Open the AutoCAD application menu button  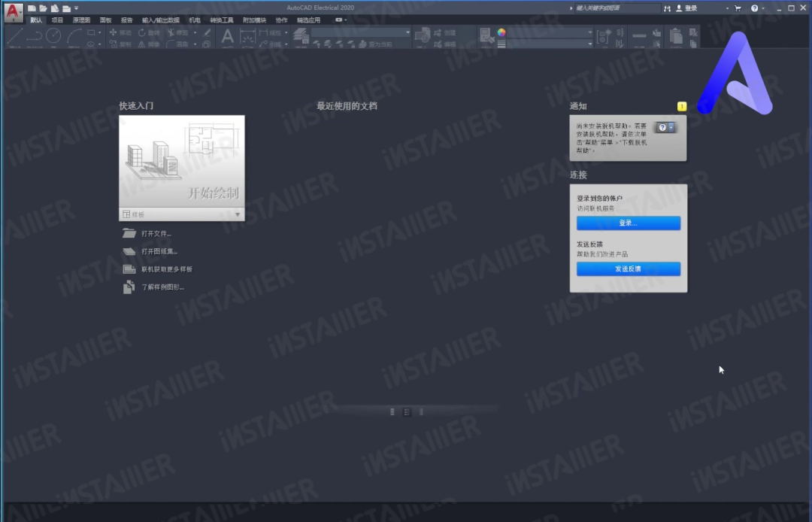tap(14, 12)
